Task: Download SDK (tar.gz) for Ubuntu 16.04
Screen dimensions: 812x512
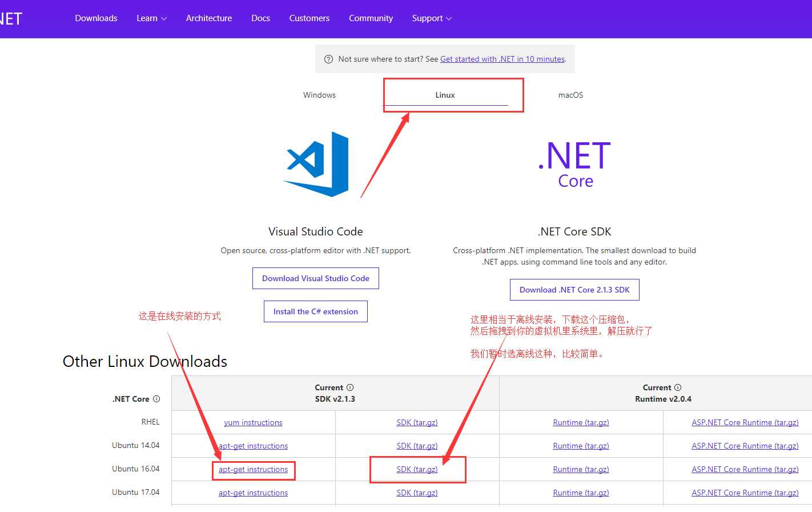Action: pos(417,469)
